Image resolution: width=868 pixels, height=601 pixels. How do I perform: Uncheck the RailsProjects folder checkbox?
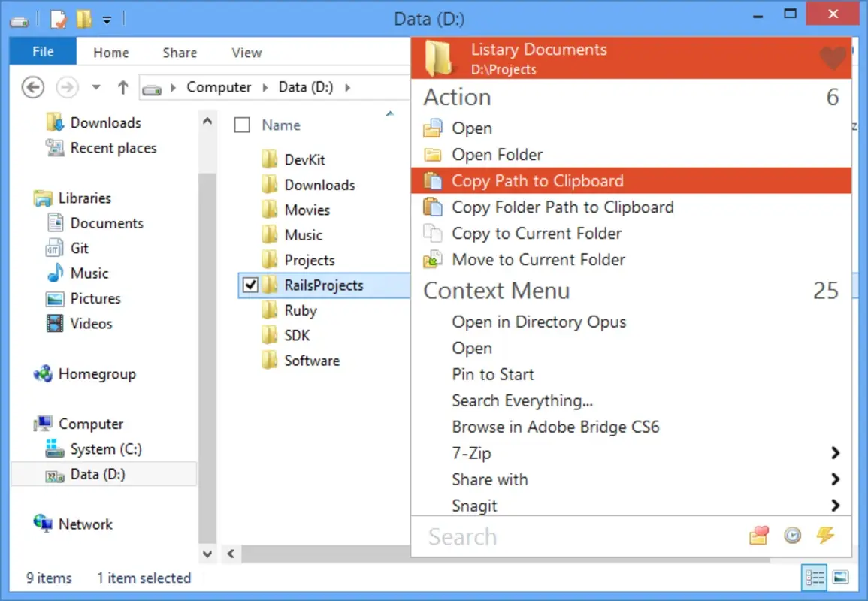(x=250, y=285)
